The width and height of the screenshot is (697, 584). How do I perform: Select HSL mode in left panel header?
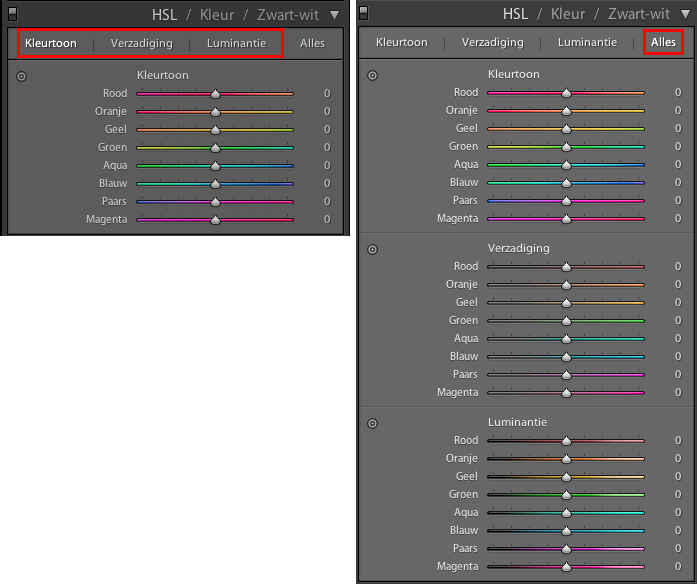point(164,15)
